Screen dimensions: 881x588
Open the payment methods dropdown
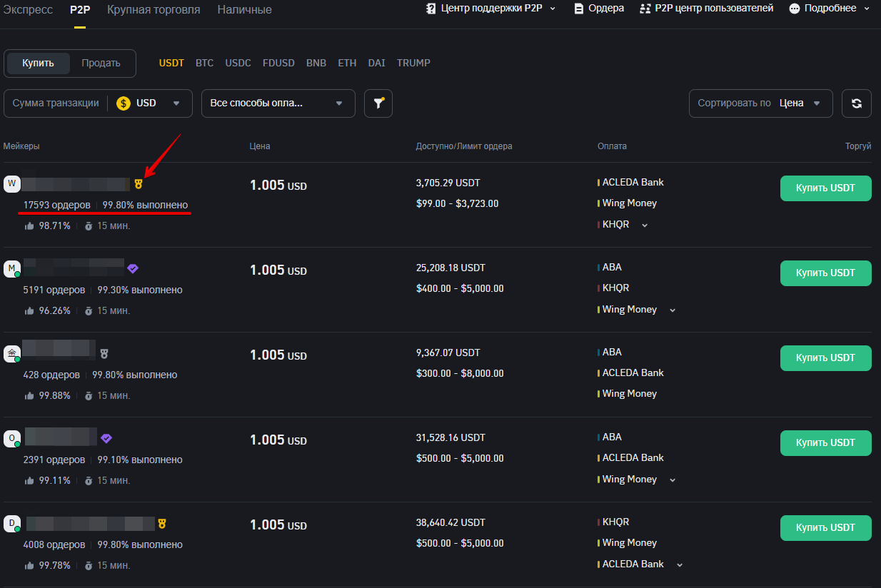278,103
